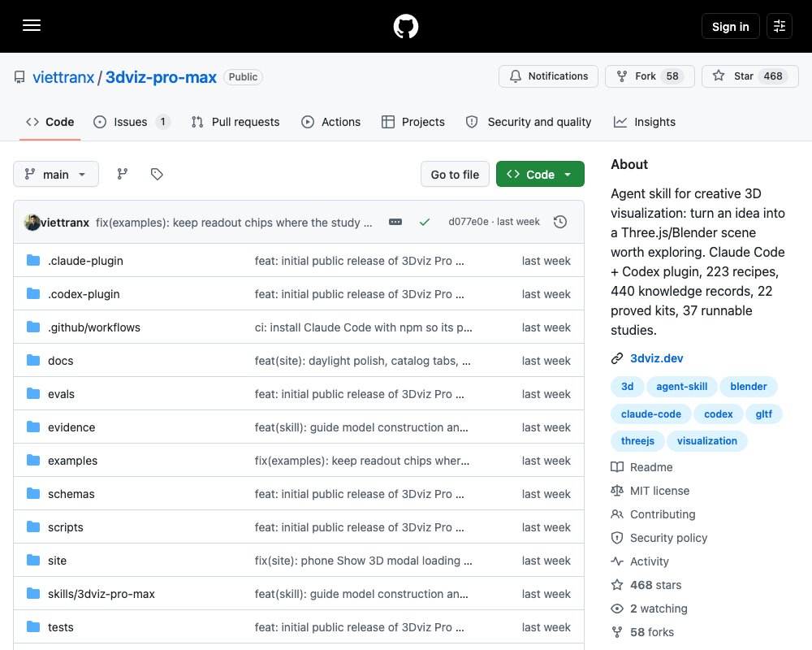
Task: Open the Pull requests tab
Action: (235, 122)
